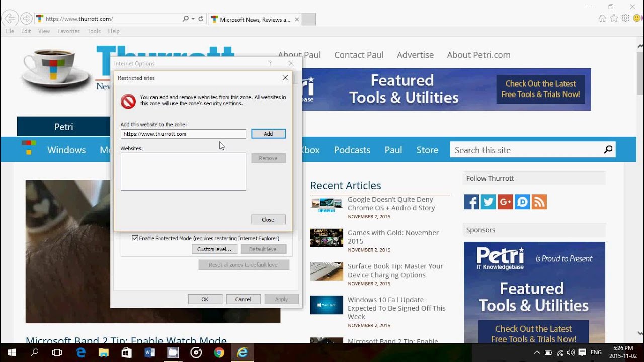644x362 pixels.
Task: Click the smiley feedback icon
Action: click(637, 19)
